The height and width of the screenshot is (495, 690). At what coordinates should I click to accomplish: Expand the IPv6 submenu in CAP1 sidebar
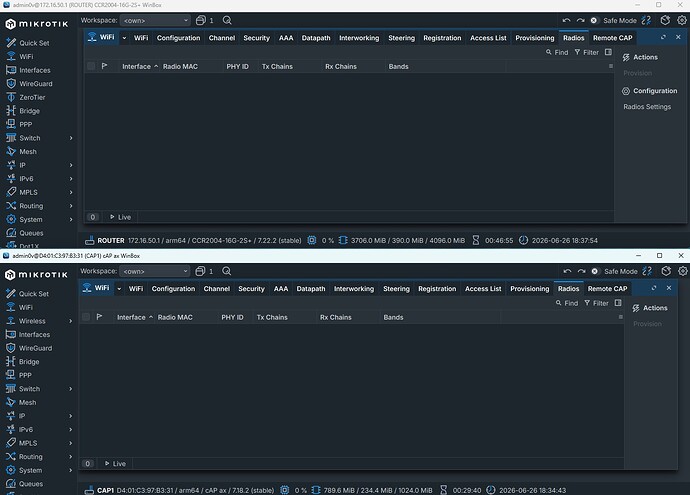70,429
